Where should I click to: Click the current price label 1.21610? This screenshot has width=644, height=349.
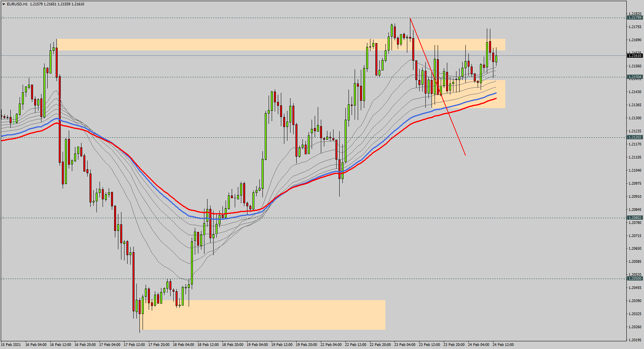[634, 56]
